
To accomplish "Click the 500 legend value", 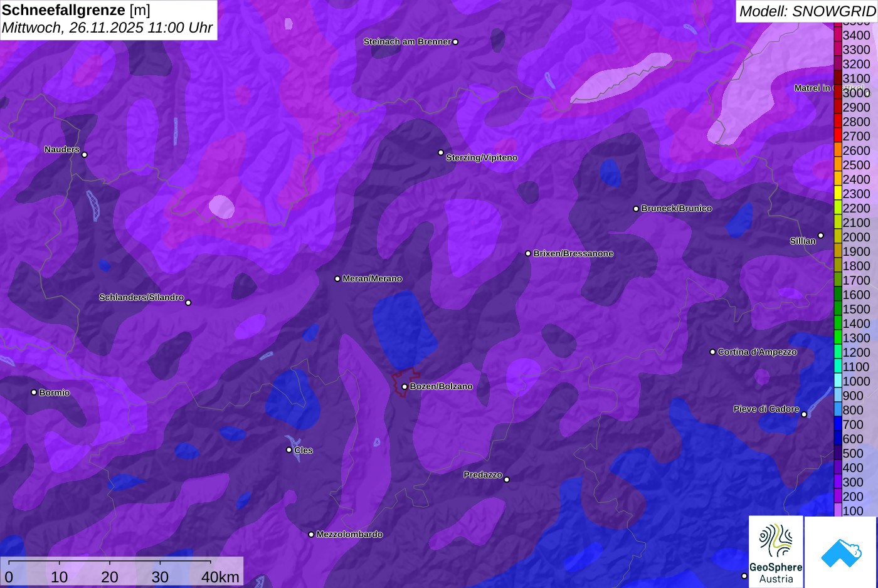I will 853,453.
